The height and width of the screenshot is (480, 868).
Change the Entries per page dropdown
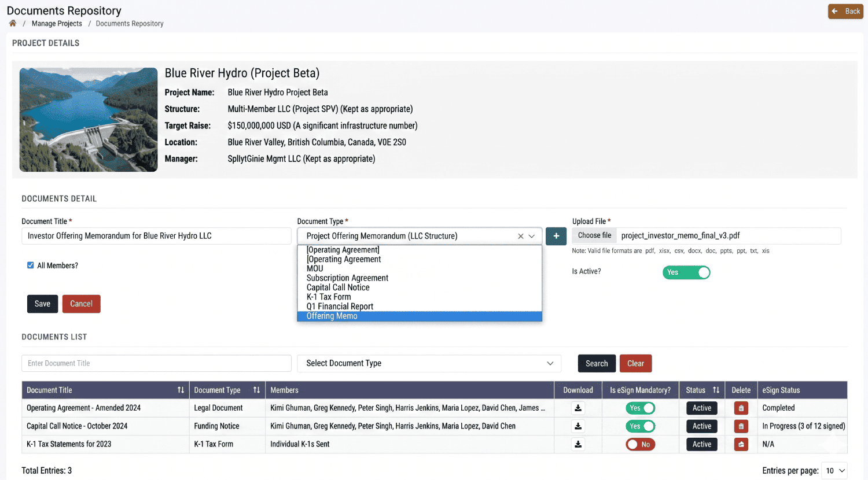pos(834,471)
